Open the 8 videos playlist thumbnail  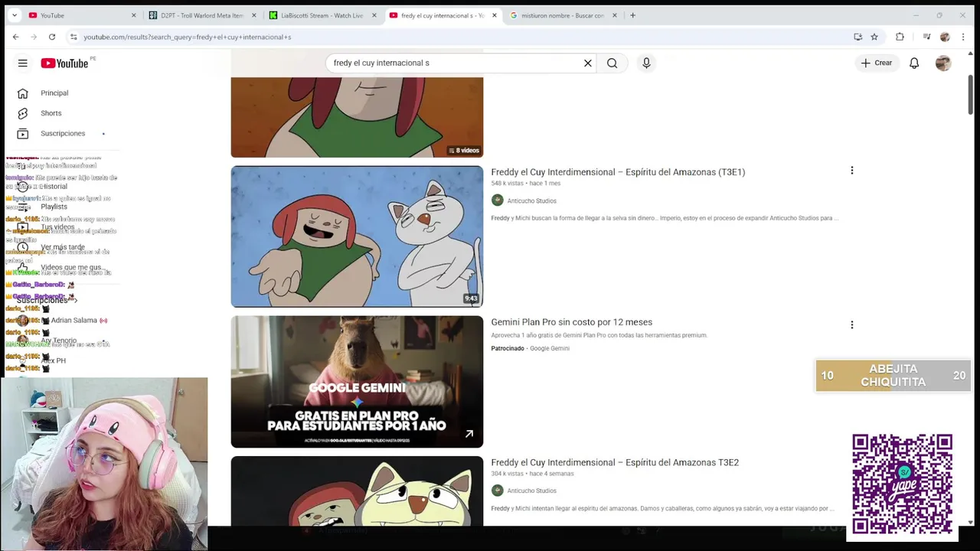(x=357, y=118)
